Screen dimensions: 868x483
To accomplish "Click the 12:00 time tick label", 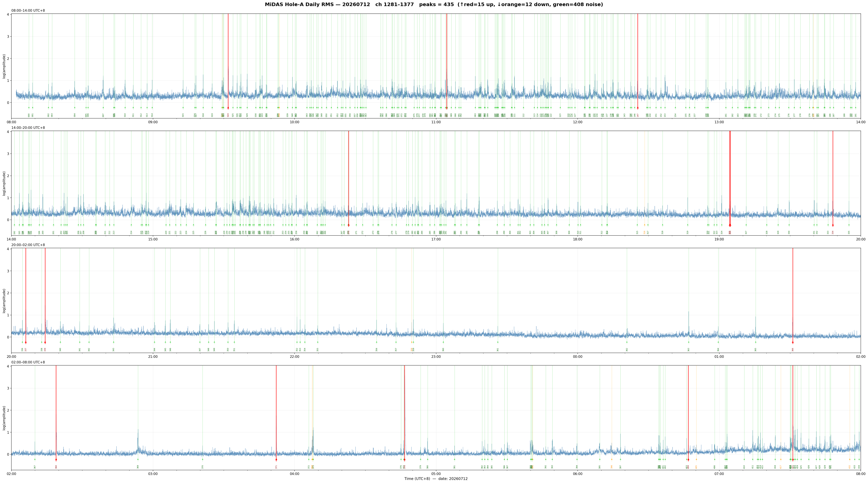I will click(x=577, y=122).
